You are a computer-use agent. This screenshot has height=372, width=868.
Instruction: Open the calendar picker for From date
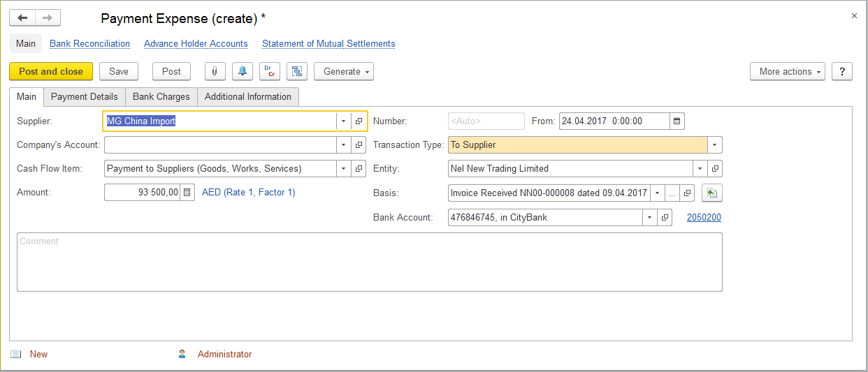(677, 121)
